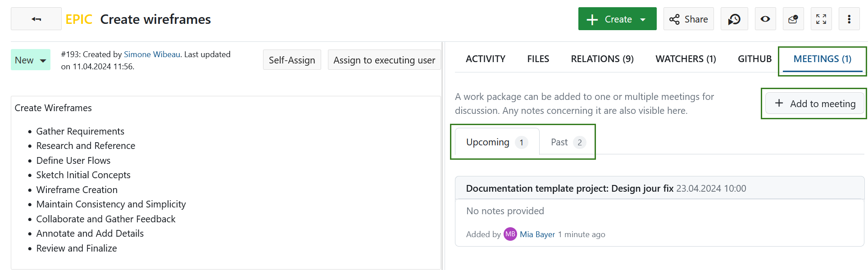Open the activity history icon
This screenshot has height=270, width=868.
[734, 19]
